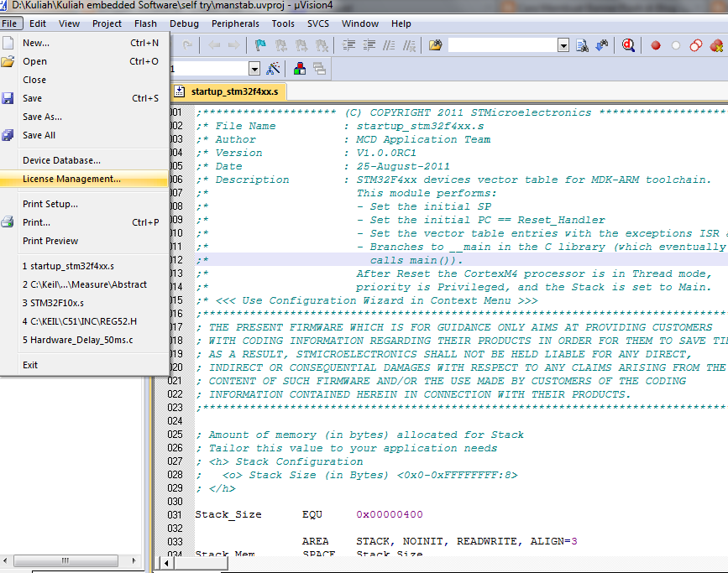This screenshot has width=728, height=573.
Task: Open recent file 2 Measure\Abstract
Action: [85, 284]
